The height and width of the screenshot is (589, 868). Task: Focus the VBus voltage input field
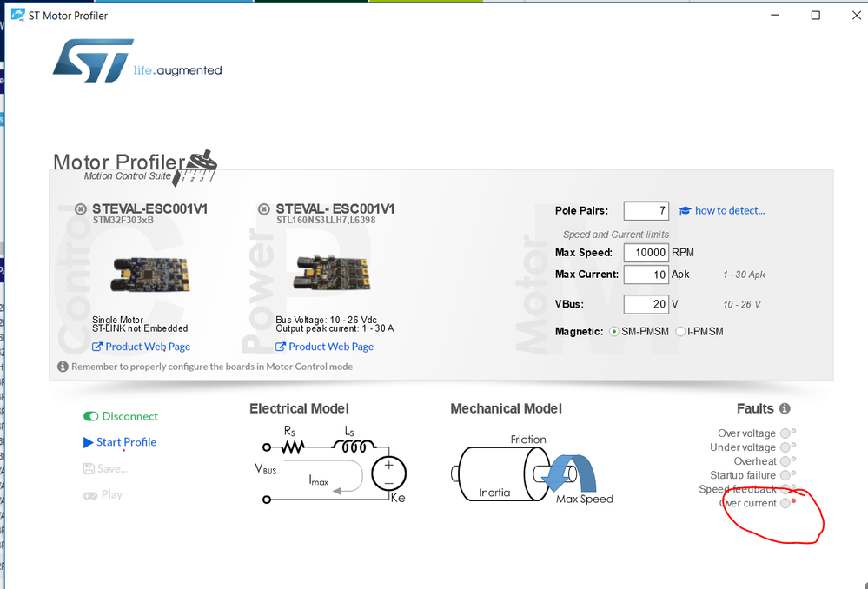click(646, 304)
